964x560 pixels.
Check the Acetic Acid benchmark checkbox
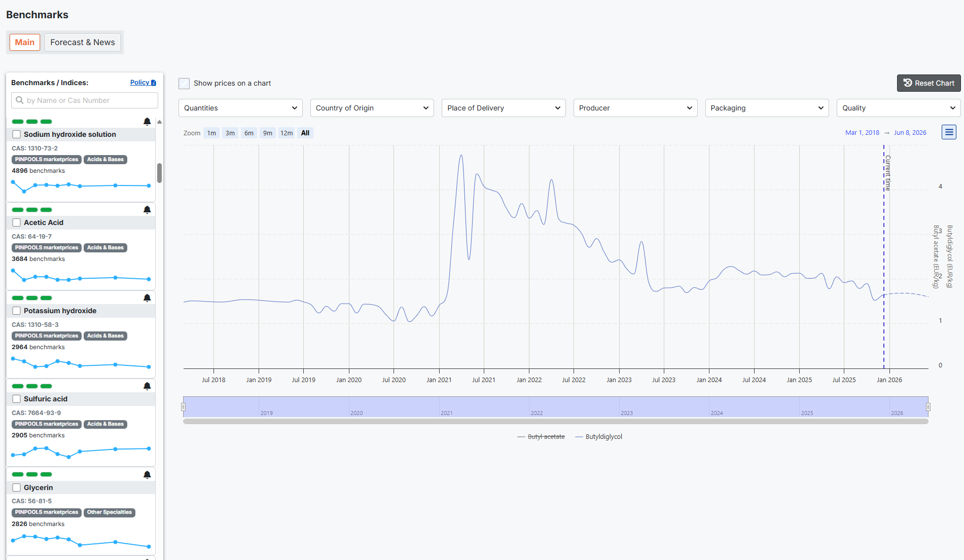pyautogui.click(x=17, y=222)
